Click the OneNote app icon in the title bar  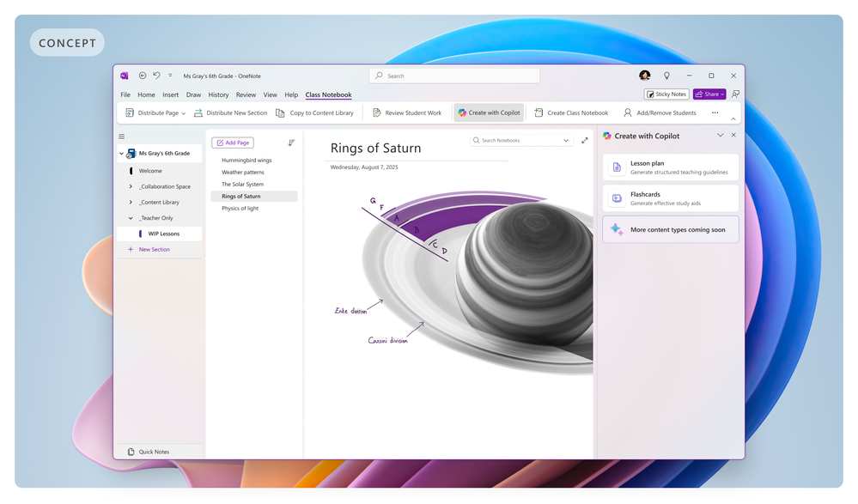coord(125,76)
